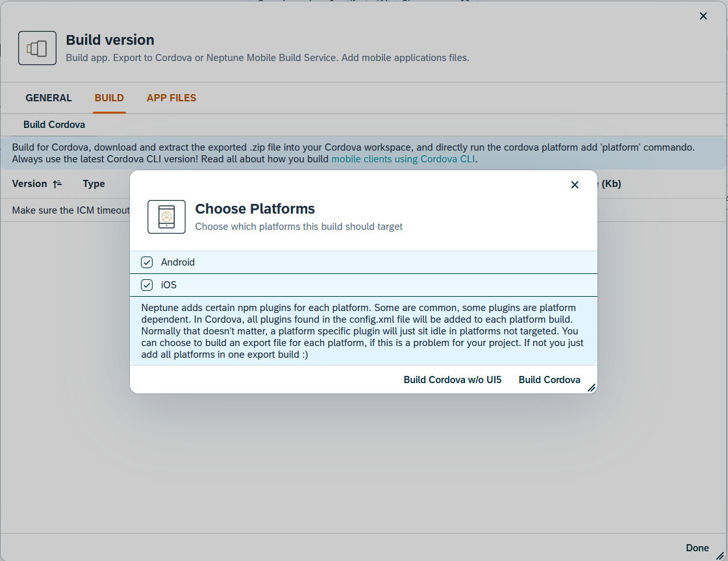Image resolution: width=728 pixels, height=561 pixels.
Task: Click the Version column header
Action: [x=29, y=184]
